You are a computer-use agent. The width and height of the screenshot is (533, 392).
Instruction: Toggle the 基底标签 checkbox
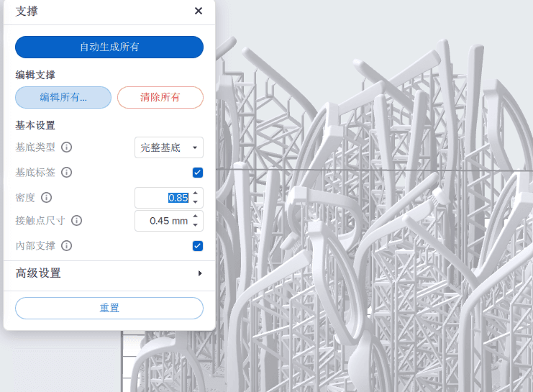pyautogui.click(x=198, y=173)
